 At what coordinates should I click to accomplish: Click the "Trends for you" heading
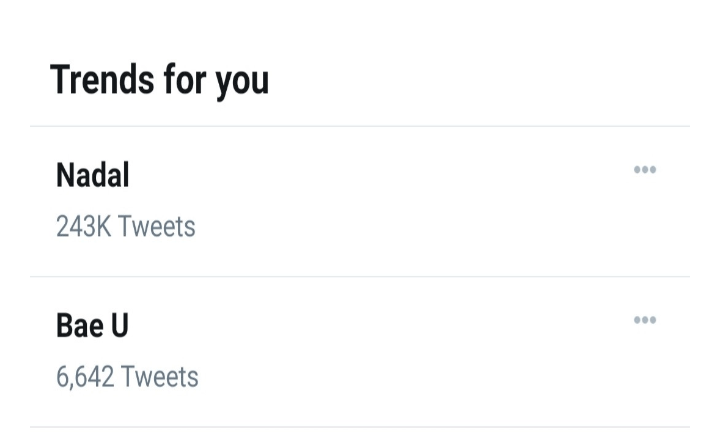point(159,79)
